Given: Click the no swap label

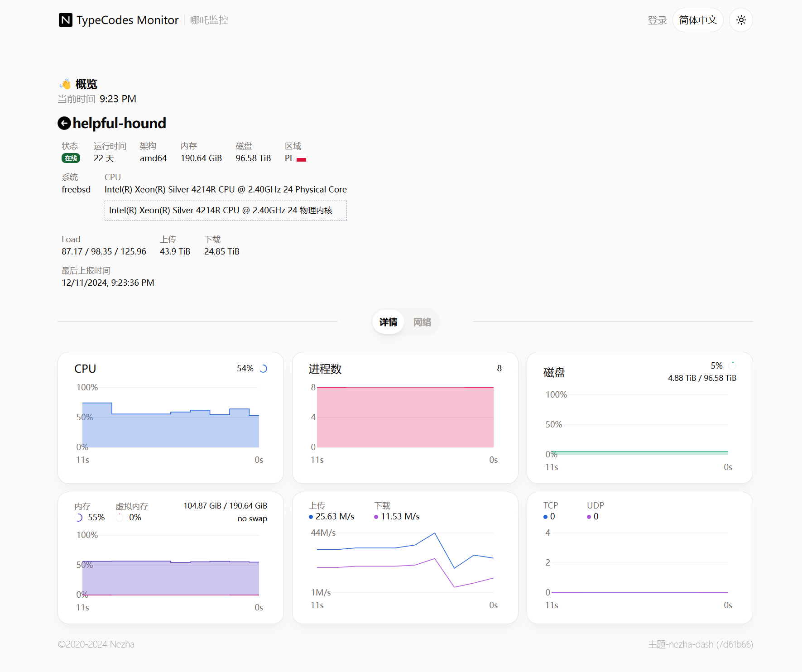Looking at the screenshot, I should [252, 518].
